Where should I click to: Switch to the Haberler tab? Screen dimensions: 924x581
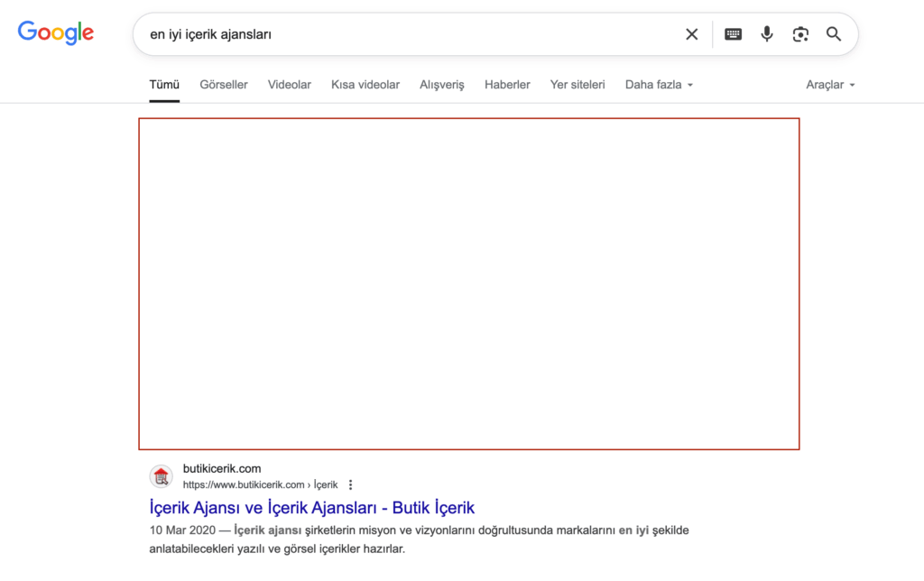(x=507, y=84)
